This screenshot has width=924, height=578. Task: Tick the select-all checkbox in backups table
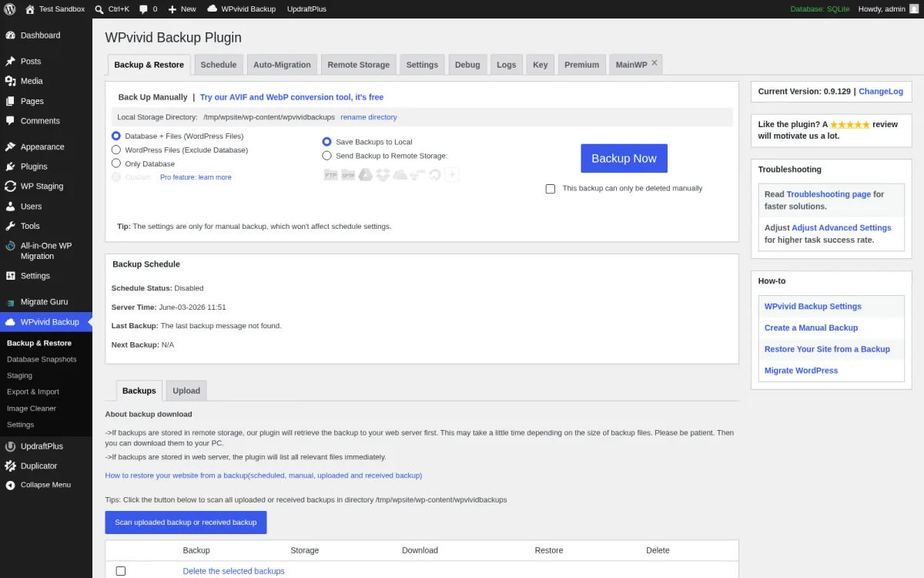pyautogui.click(x=121, y=571)
